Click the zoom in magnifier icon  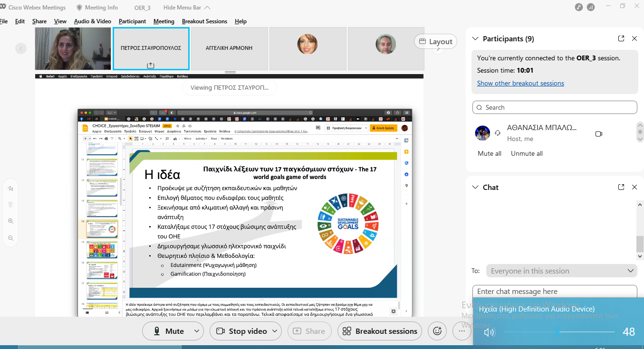[10, 221]
